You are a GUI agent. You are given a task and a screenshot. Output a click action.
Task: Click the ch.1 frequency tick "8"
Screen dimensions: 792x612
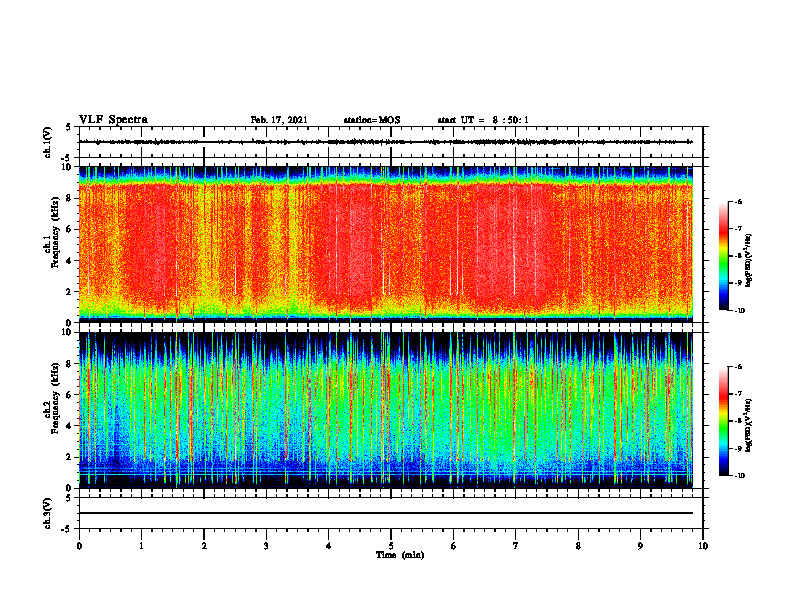click(69, 198)
